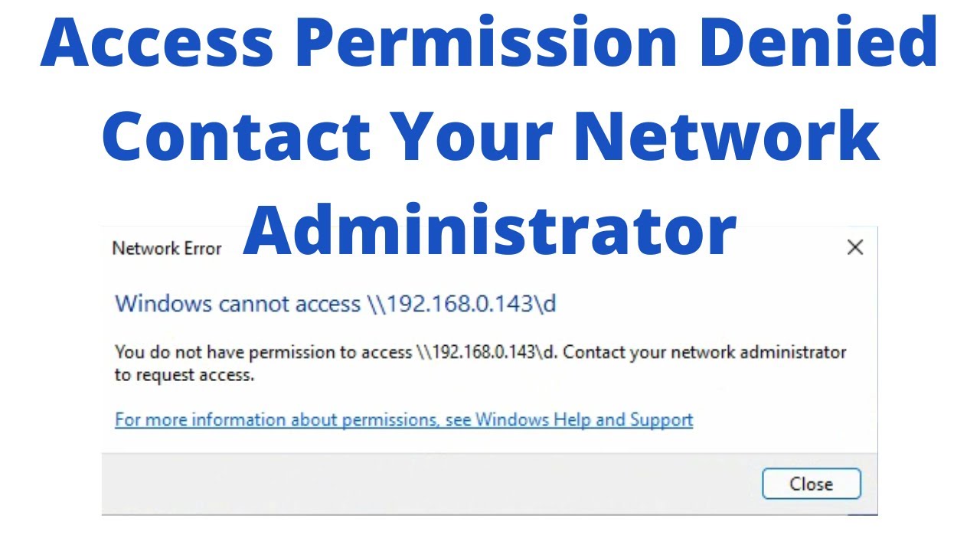Activate the Close button on the dialog
Viewport: 980px width, 551px height.
click(812, 484)
